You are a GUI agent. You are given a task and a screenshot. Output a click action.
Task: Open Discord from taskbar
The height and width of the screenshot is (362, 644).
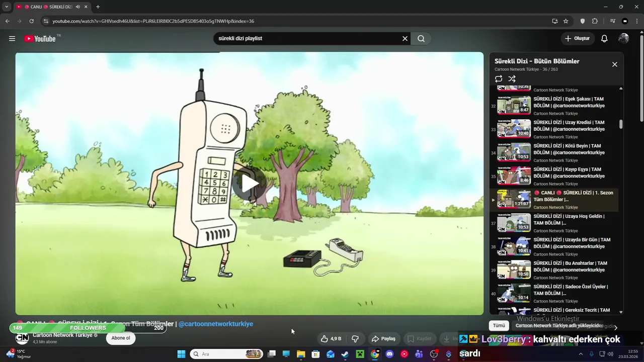[x=389, y=354]
